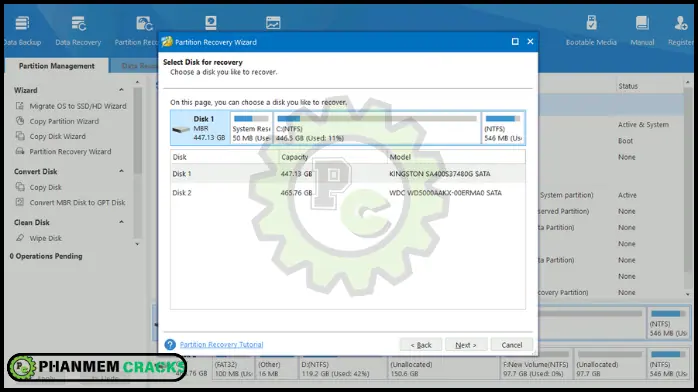The image size is (698, 392).
Task: Select Convert MBR Disk to GPT Disk
Action: [x=77, y=202]
